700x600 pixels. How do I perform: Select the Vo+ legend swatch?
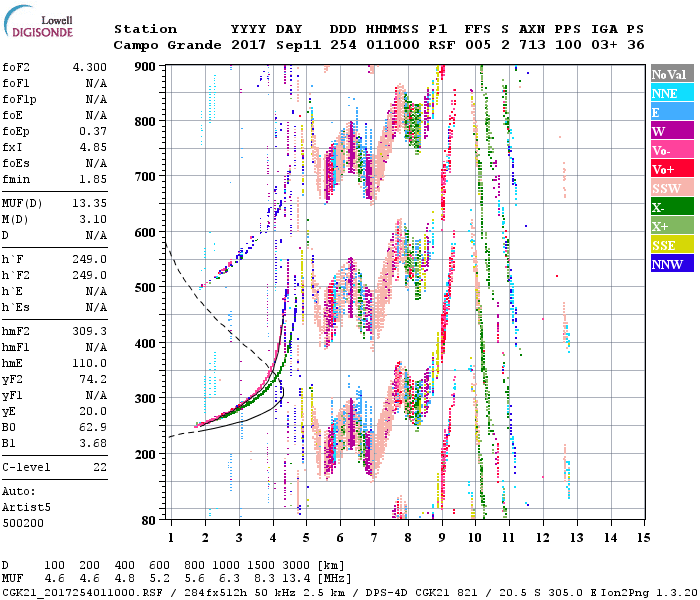[x=672, y=169]
